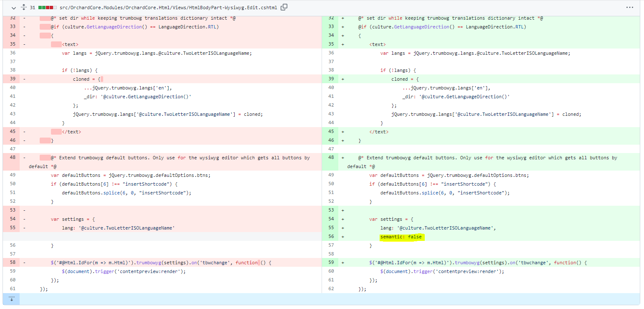Click added line number 32 in right pane

332,18
